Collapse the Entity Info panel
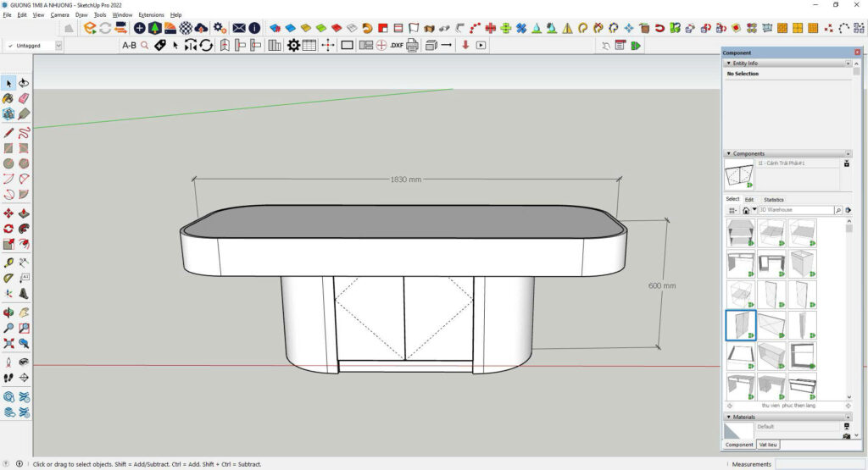 [728, 63]
